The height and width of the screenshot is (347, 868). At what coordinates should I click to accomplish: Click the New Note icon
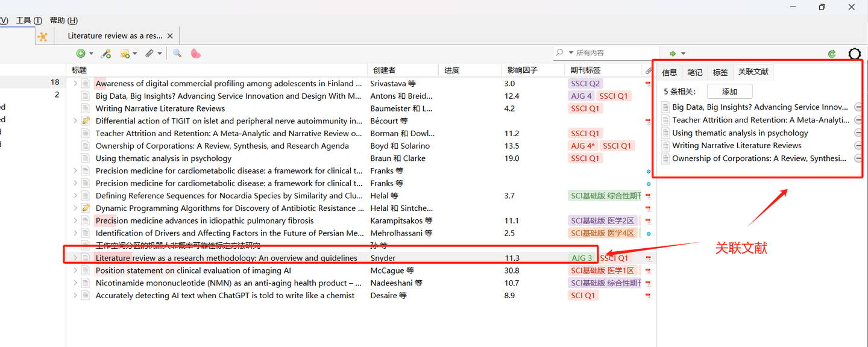(x=125, y=54)
